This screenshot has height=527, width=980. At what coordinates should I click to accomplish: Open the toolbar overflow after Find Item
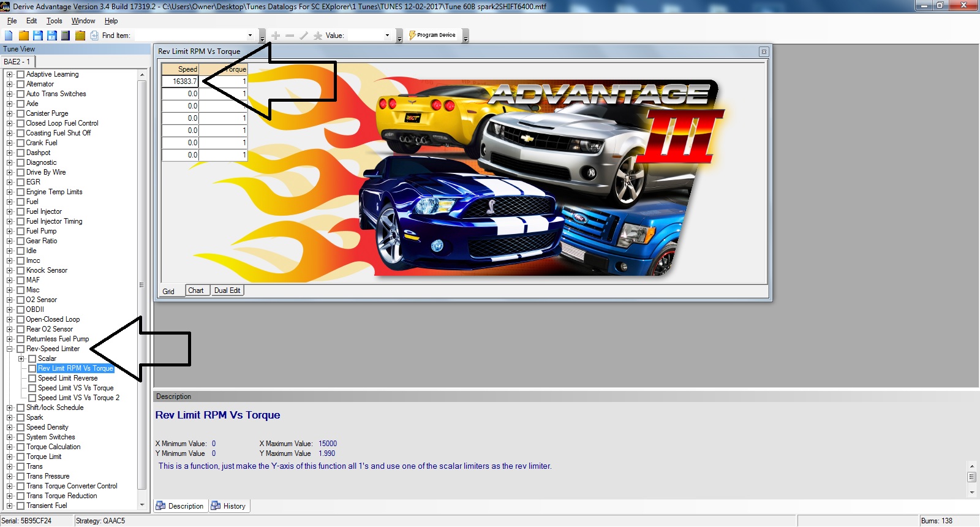point(262,36)
